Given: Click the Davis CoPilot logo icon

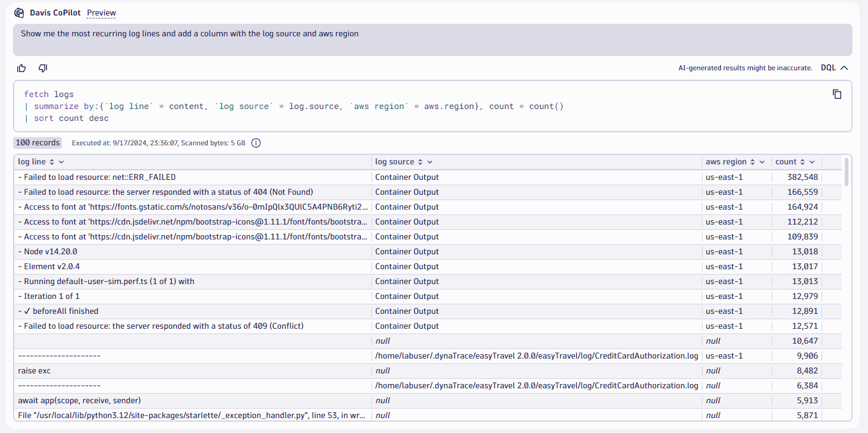Looking at the screenshot, I should click(18, 12).
